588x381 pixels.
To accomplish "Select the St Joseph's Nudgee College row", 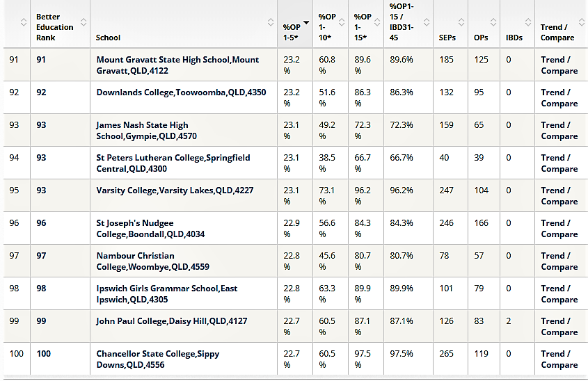I will click(296, 229).
